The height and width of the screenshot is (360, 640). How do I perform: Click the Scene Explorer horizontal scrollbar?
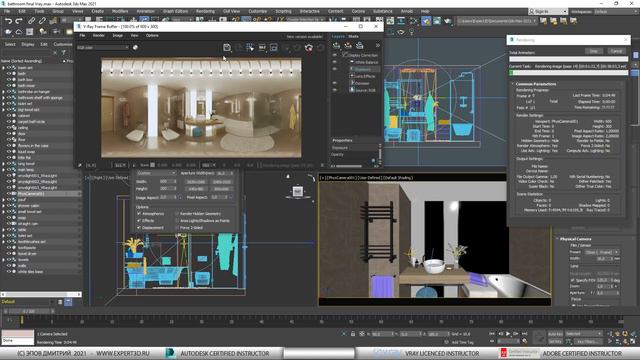(x=41, y=294)
